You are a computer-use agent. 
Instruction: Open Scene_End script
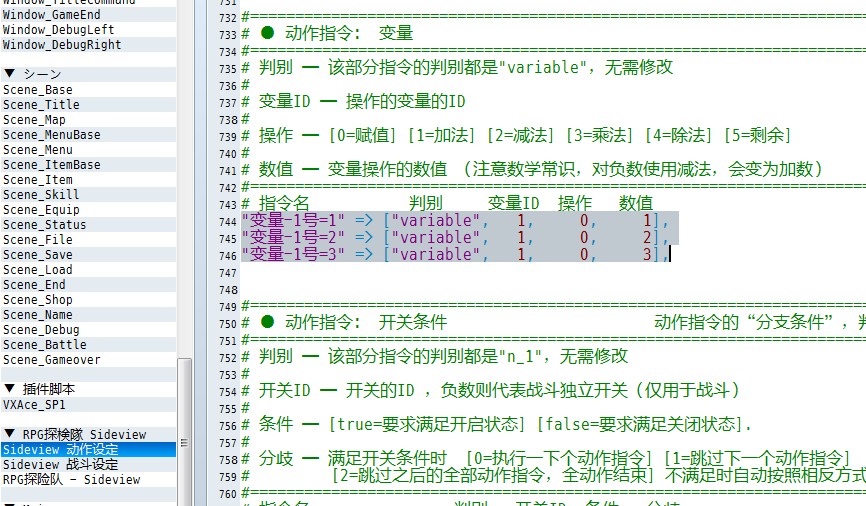pos(88,284)
